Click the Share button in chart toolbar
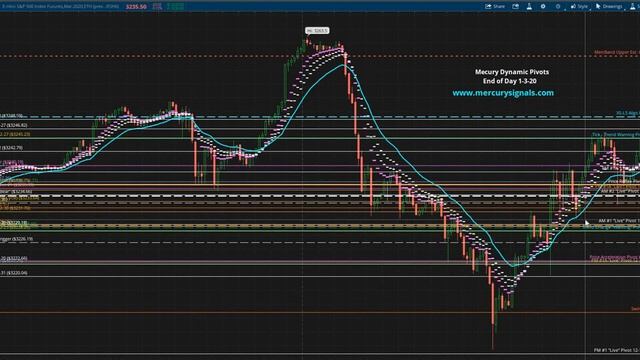Screen dimensions: 640x360 coord(495,6)
